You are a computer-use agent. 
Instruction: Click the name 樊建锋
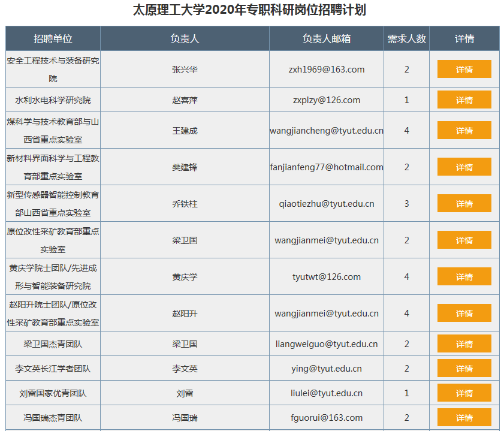[185, 167]
